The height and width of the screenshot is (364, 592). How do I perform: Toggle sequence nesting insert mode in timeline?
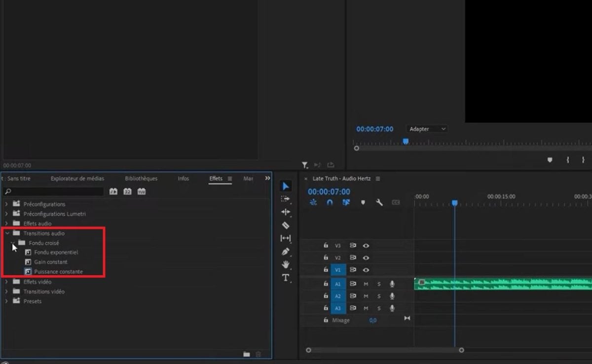[x=313, y=202]
